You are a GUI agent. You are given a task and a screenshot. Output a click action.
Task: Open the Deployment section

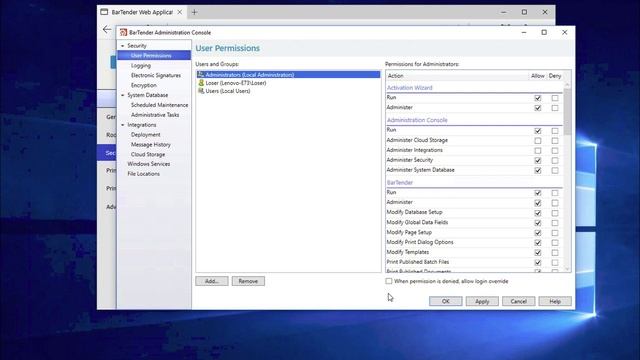coord(146,135)
